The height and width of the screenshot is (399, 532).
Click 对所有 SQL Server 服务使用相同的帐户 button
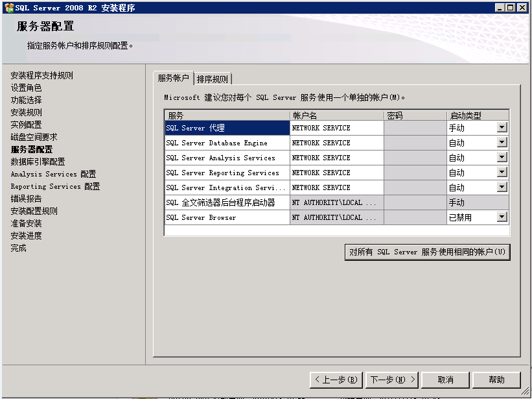[x=427, y=252]
